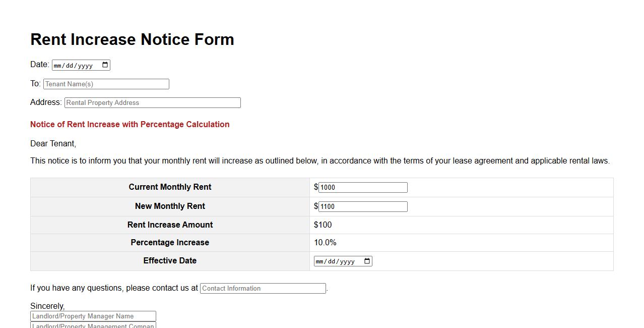Click the Landlord/Property Management Company field

point(93,326)
